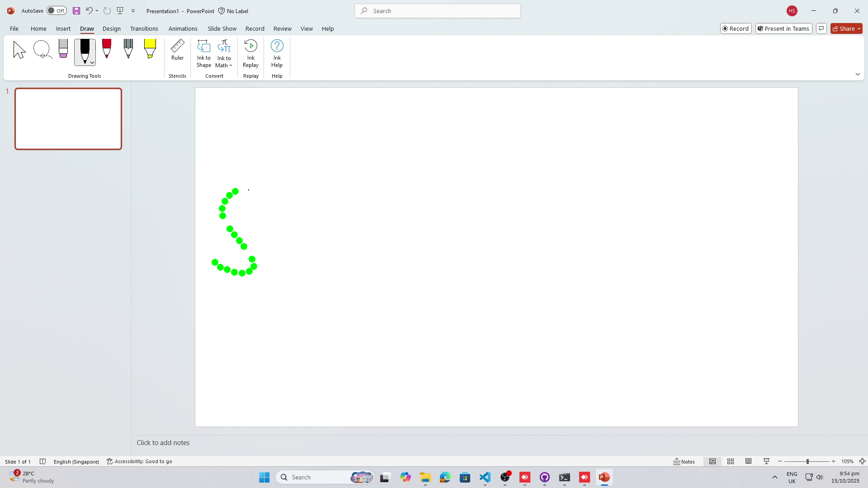
Task: Run the Accessibility checker
Action: click(x=139, y=461)
